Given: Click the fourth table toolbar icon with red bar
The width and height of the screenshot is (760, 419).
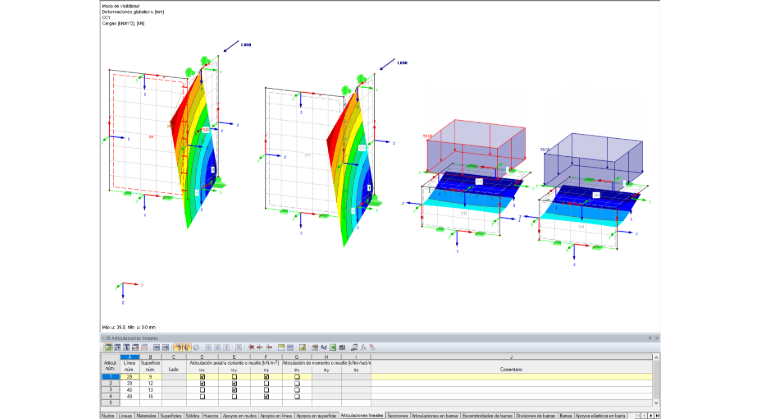Looking at the screenshot, I should point(135,347).
